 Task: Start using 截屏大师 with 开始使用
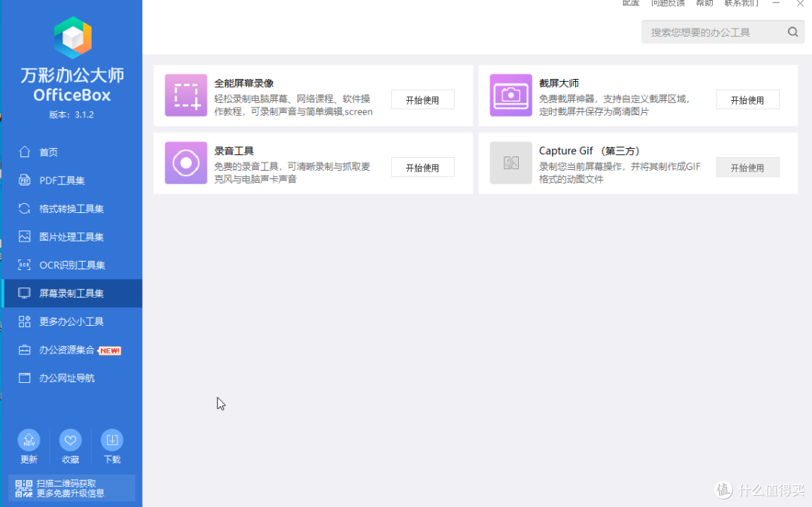pos(747,100)
